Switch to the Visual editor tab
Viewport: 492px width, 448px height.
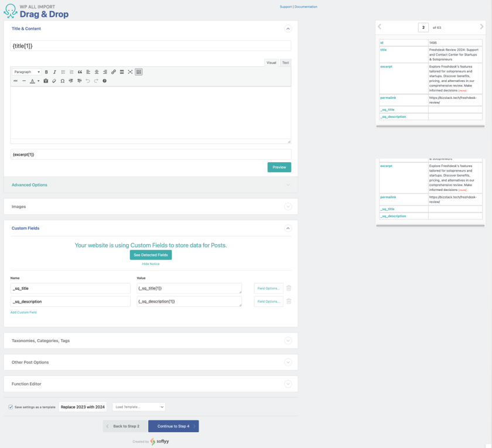point(271,63)
